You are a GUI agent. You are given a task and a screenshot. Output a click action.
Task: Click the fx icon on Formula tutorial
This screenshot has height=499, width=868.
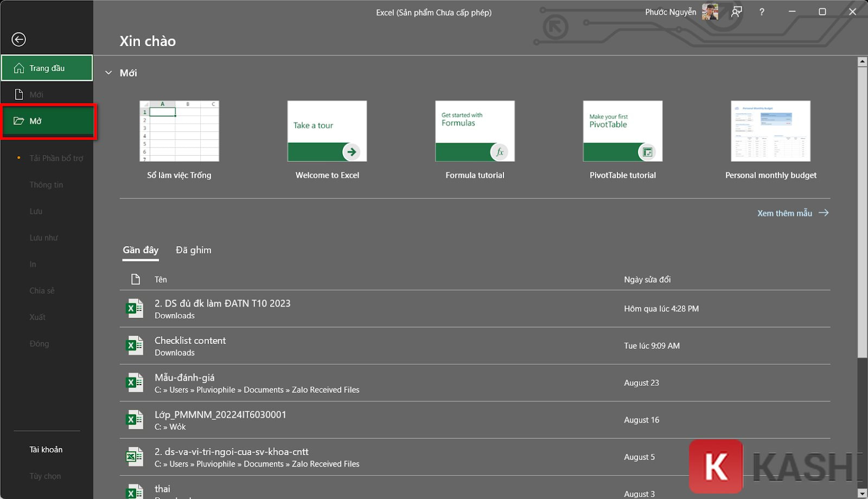[x=499, y=152]
